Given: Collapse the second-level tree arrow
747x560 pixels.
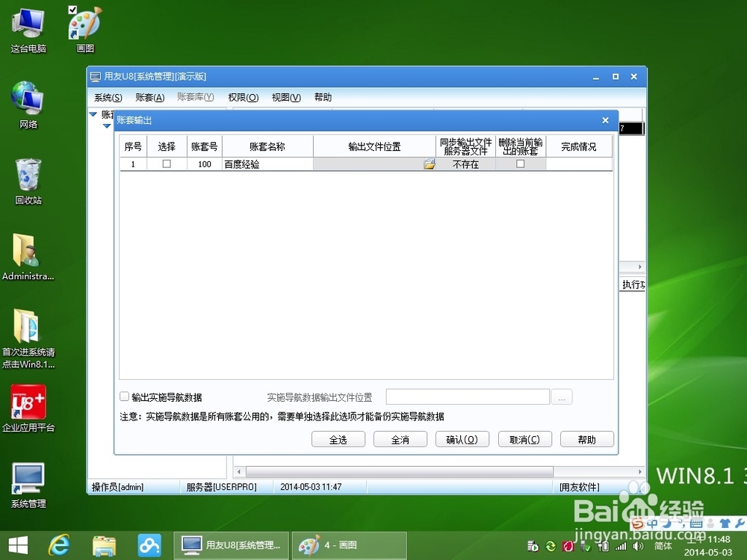Looking at the screenshot, I should (x=107, y=126).
